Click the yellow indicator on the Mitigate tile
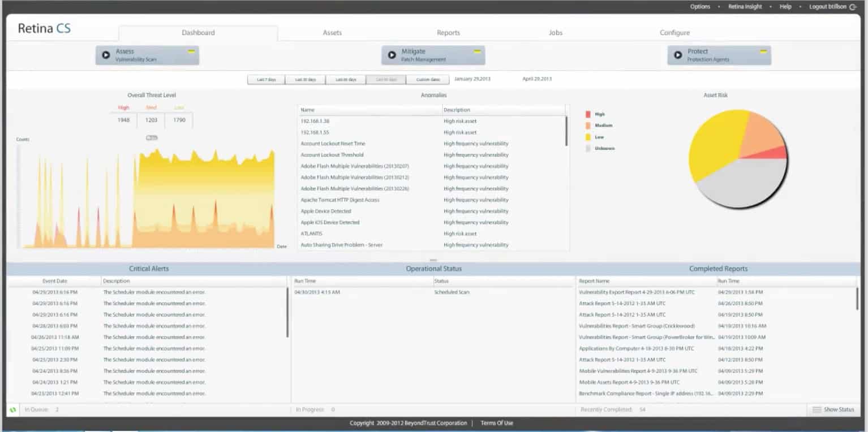Screen dimensions: 868x432 478,51
